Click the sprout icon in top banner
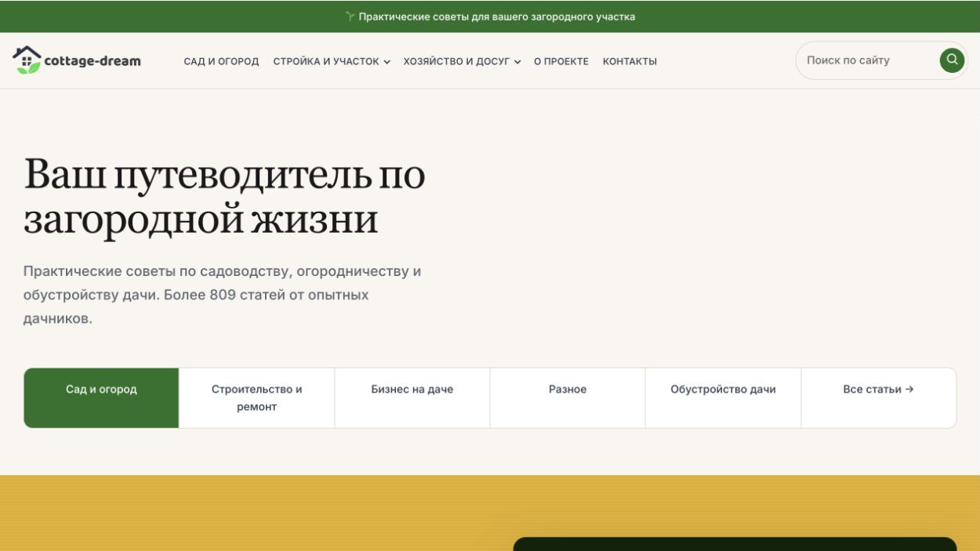 (350, 16)
